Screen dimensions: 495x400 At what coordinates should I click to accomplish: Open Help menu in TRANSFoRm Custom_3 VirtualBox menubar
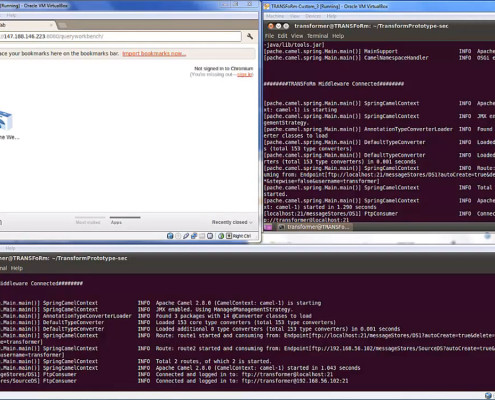[x=331, y=16]
